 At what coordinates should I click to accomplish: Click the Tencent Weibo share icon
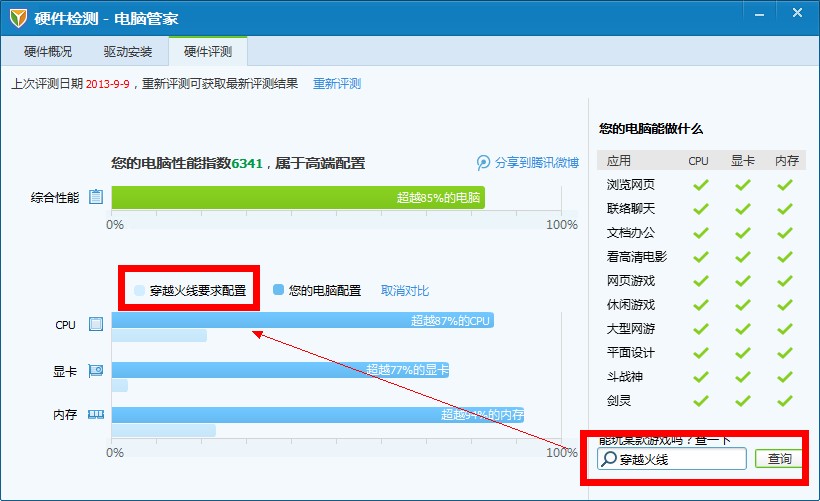coord(483,163)
